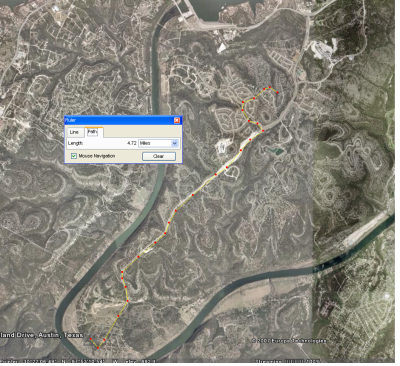Viewport: 400px width, 366px height.
Task: Click the small green pond on map
Action: (277, 151)
